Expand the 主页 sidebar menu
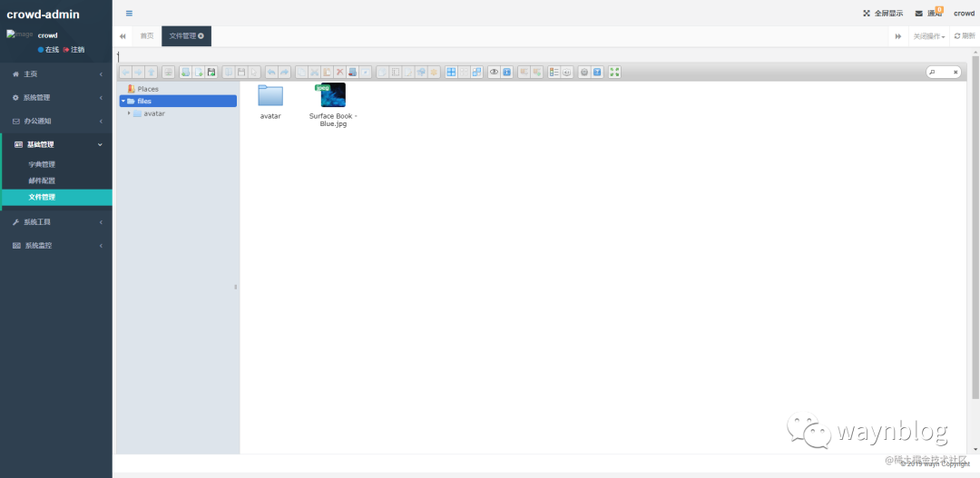Screen dimensions: 980x478 coord(56,74)
